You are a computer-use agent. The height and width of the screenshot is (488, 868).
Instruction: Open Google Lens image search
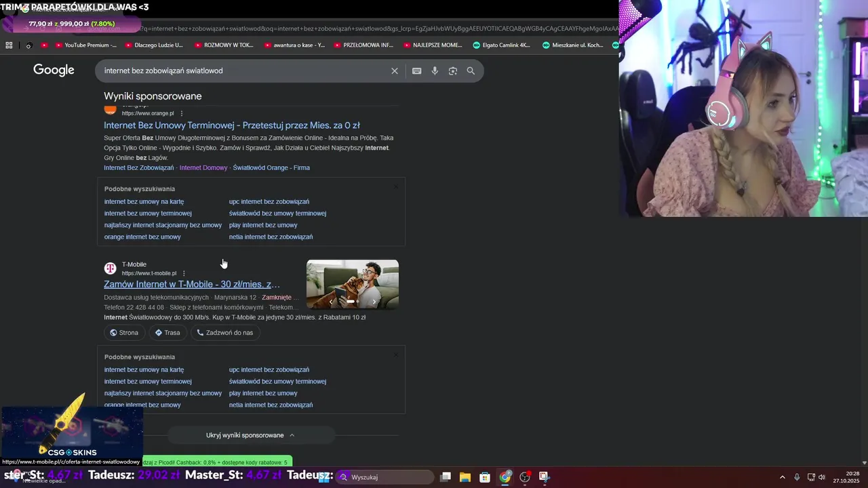point(453,71)
